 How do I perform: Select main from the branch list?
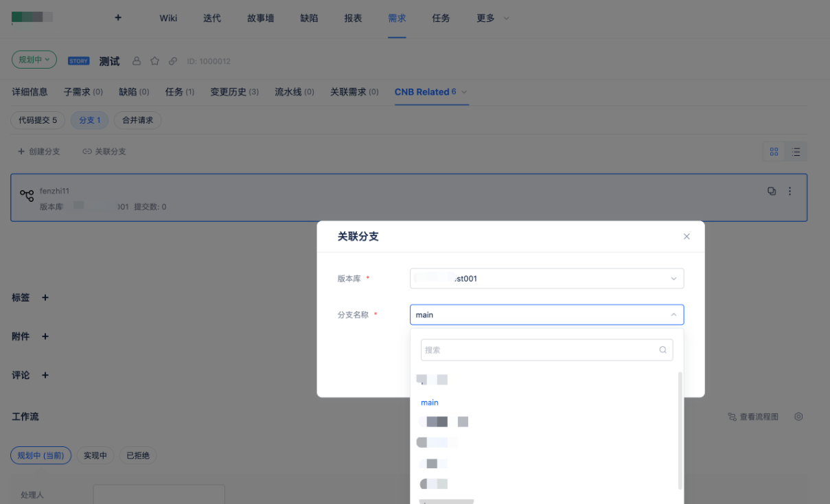click(429, 402)
